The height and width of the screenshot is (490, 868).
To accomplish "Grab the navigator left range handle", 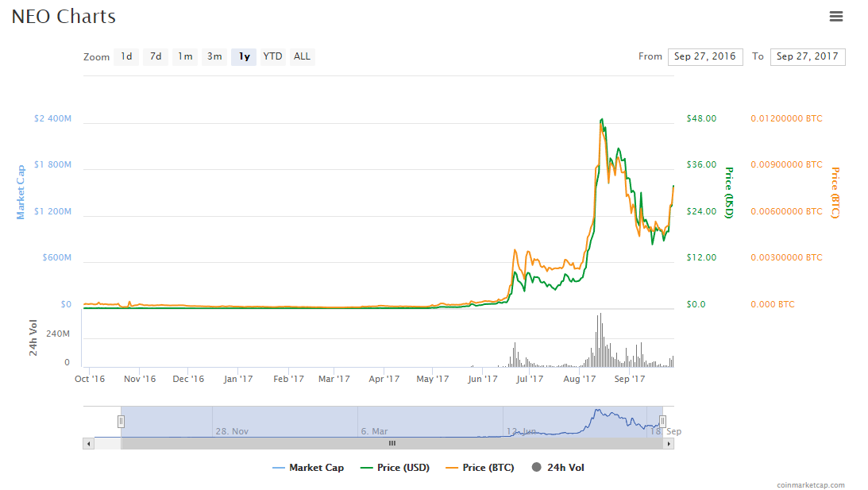I will [x=121, y=422].
